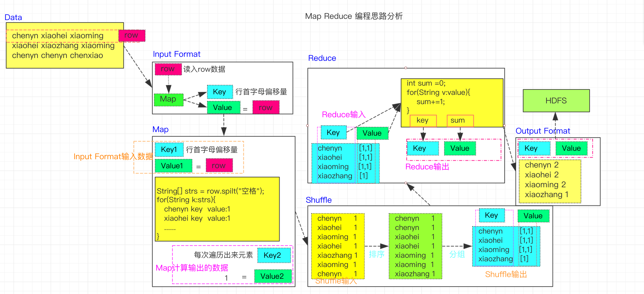Click the 'Output Format' blue heading
644x294 pixels.
(x=543, y=131)
